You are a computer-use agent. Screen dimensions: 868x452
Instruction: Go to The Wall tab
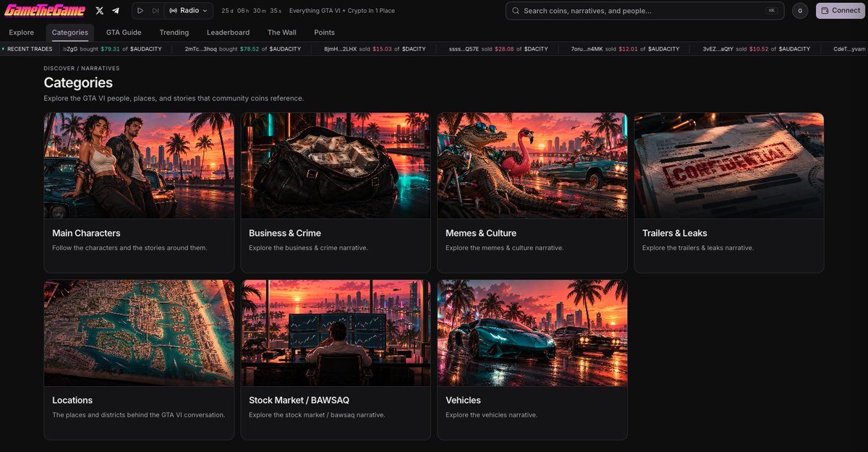pos(281,33)
